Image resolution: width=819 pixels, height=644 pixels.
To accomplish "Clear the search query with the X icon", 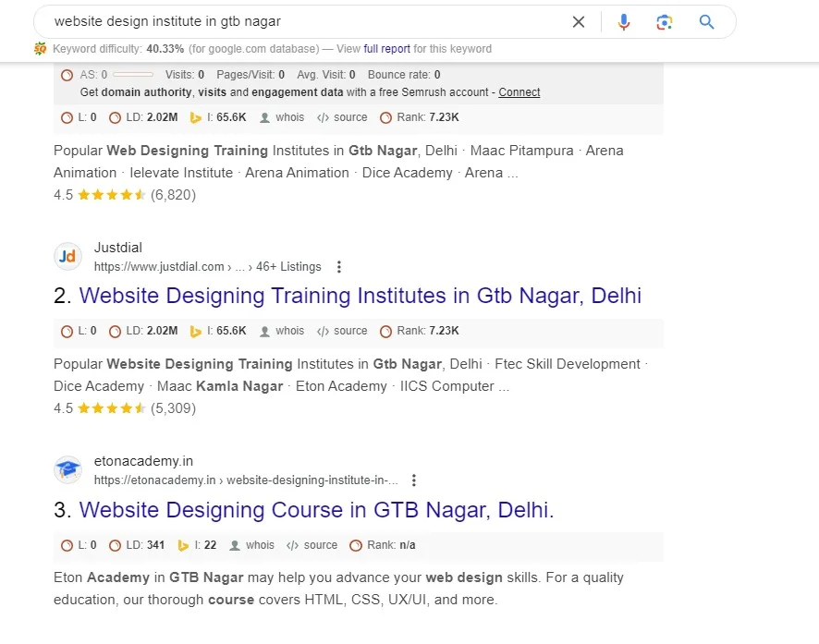I will click(x=579, y=22).
